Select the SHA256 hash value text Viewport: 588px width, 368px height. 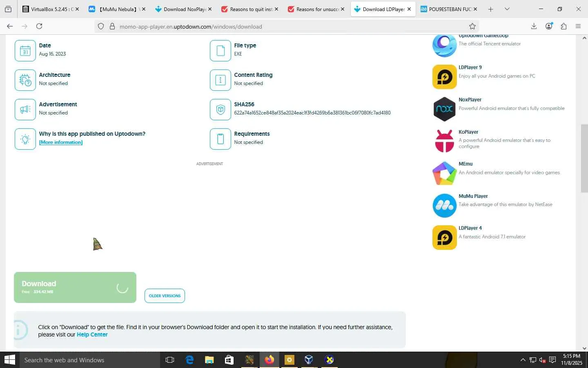pyautogui.click(x=312, y=113)
